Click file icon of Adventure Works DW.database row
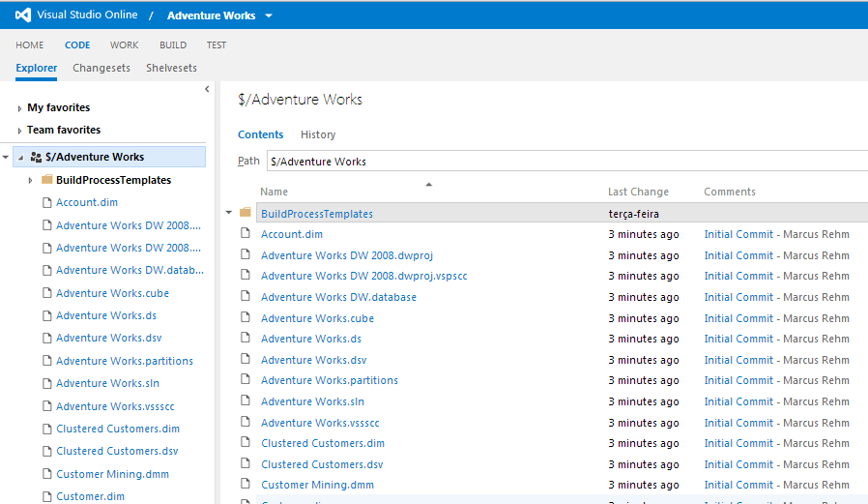Viewport: 868px width, 504px height. (246, 296)
